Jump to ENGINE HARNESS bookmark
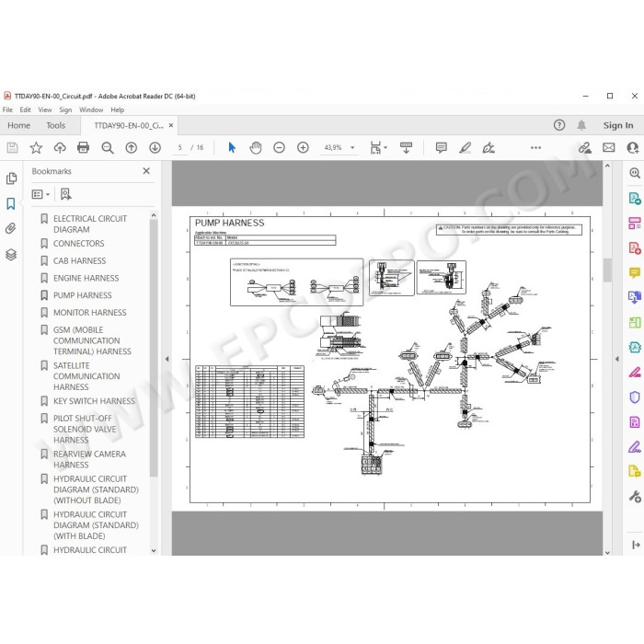 86,278
